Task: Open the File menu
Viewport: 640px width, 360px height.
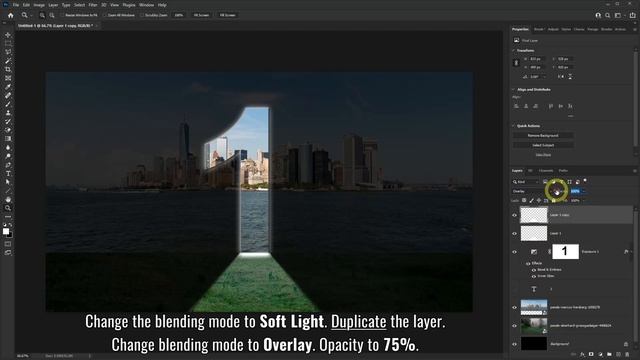Action: click(x=16, y=5)
